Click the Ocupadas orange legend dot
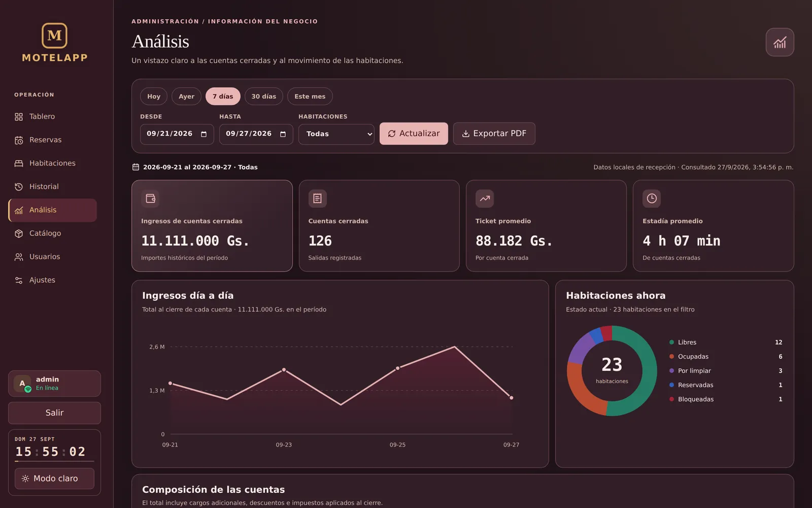812x508 pixels. (671, 357)
